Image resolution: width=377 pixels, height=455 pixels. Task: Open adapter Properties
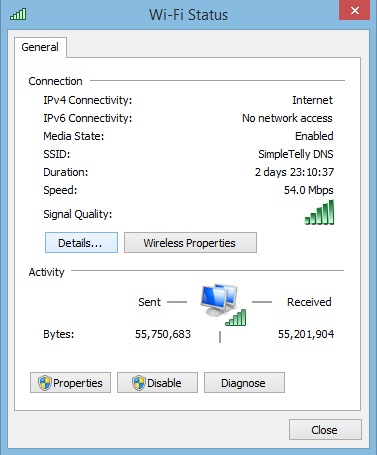tap(70, 383)
